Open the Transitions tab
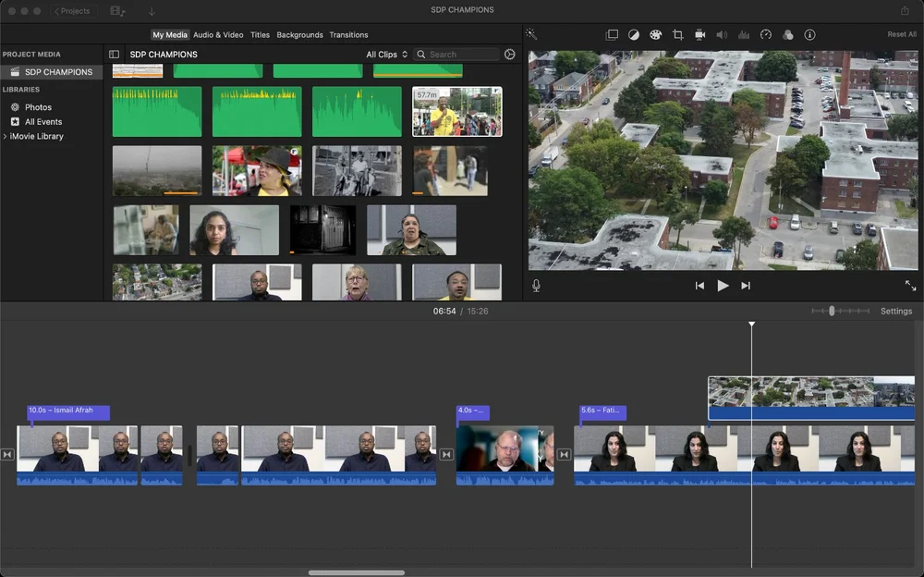924x577 pixels. (349, 35)
